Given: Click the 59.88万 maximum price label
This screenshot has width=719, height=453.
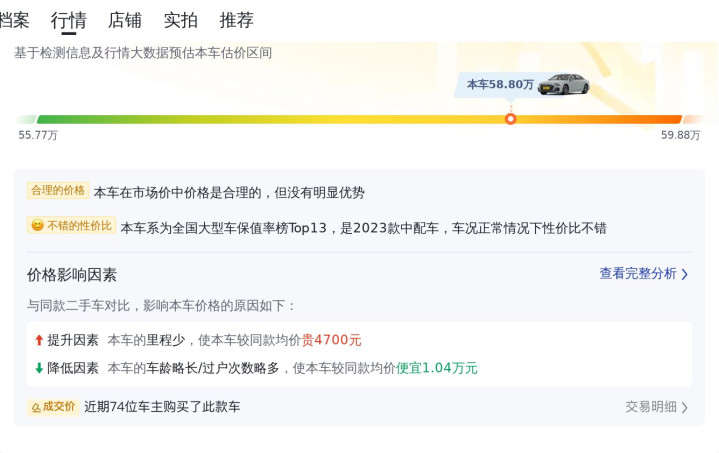Looking at the screenshot, I should tap(680, 135).
